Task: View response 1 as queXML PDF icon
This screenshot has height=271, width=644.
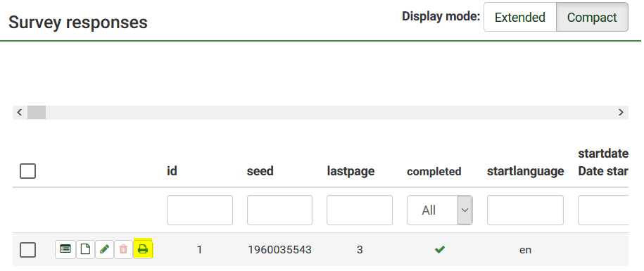Action: [85, 249]
